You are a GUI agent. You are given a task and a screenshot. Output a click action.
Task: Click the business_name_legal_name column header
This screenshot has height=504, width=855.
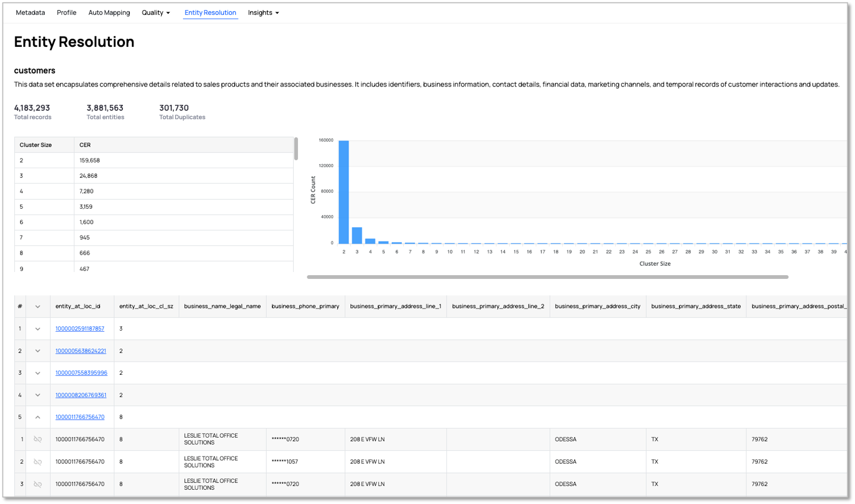(222, 306)
